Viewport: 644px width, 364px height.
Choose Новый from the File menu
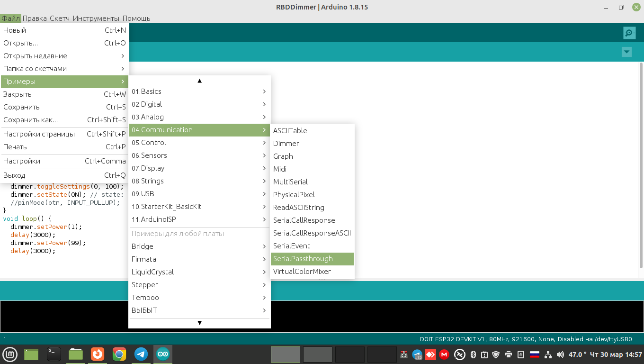click(x=64, y=30)
